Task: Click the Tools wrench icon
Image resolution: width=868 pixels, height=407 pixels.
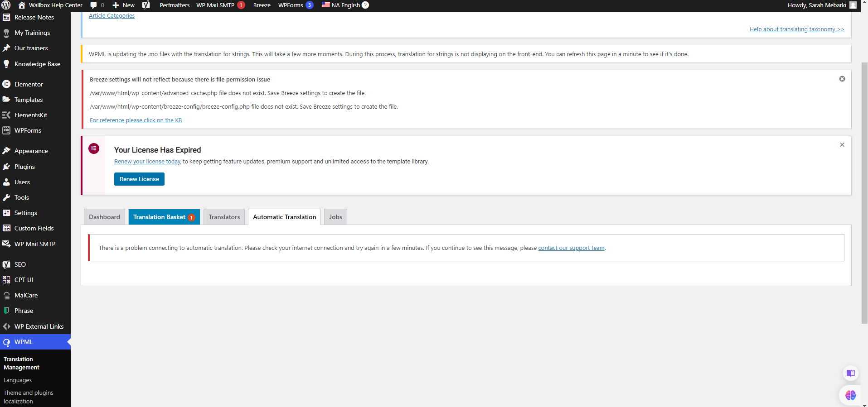Action: [x=6, y=197]
